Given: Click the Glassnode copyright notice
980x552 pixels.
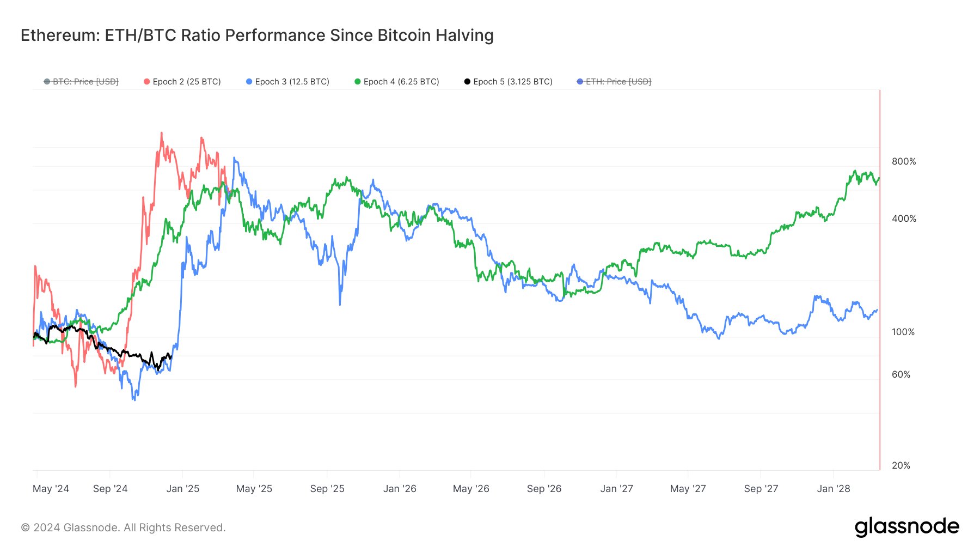Looking at the screenshot, I should click(123, 527).
